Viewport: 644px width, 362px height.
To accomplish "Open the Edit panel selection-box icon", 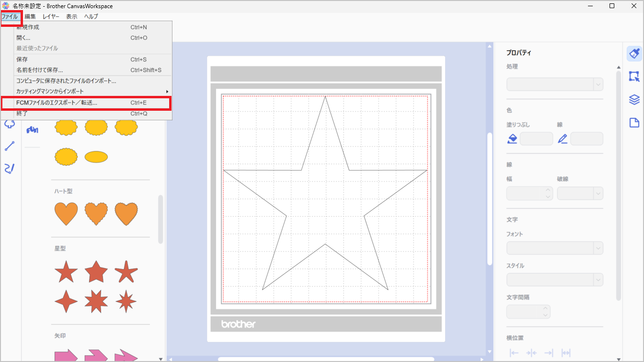I will (634, 76).
